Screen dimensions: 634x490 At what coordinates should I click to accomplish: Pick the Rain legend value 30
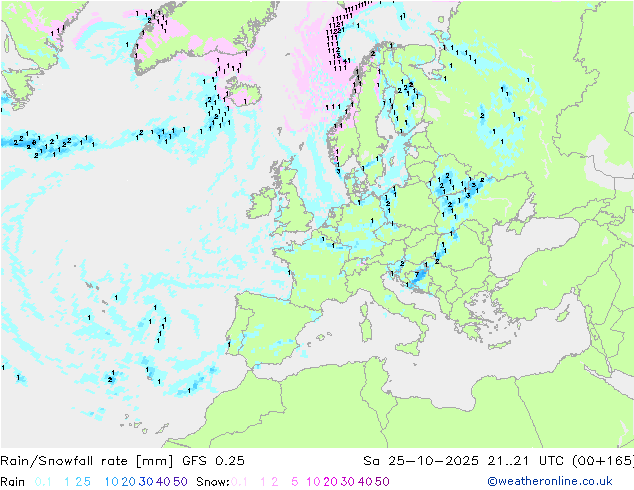(x=146, y=482)
